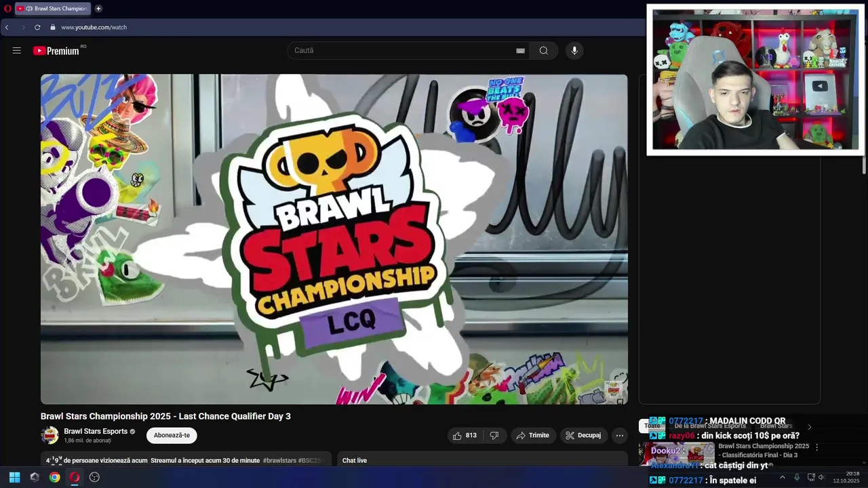868x488 pixels.
Task: Open options for the recommended video
Action: tap(816, 447)
